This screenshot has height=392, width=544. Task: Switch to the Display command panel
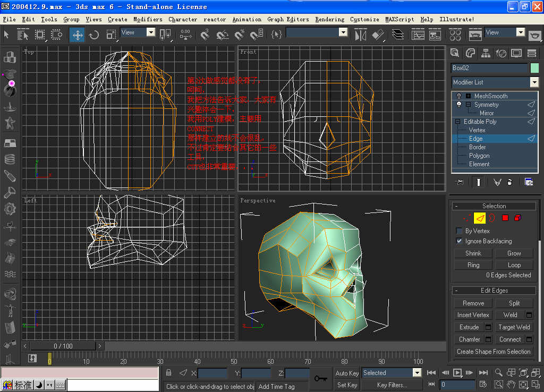[x=516, y=53]
